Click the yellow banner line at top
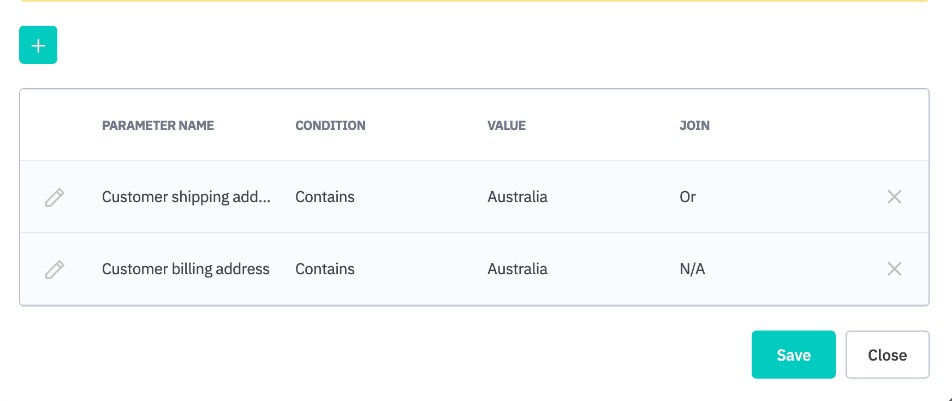This screenshot has height=401, width=952. point(475,1)
